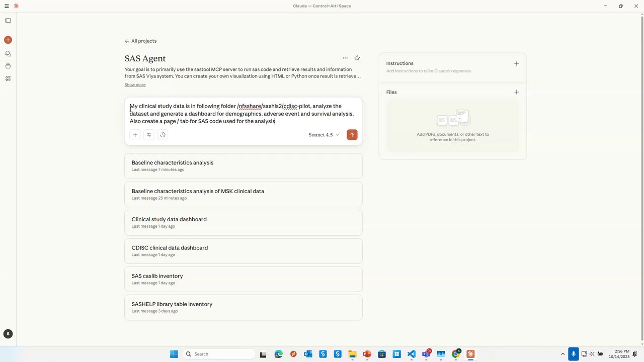Screen dimensions: 644x362
Task: Click the volume icon in system tray
Action: tap(592, 354)
